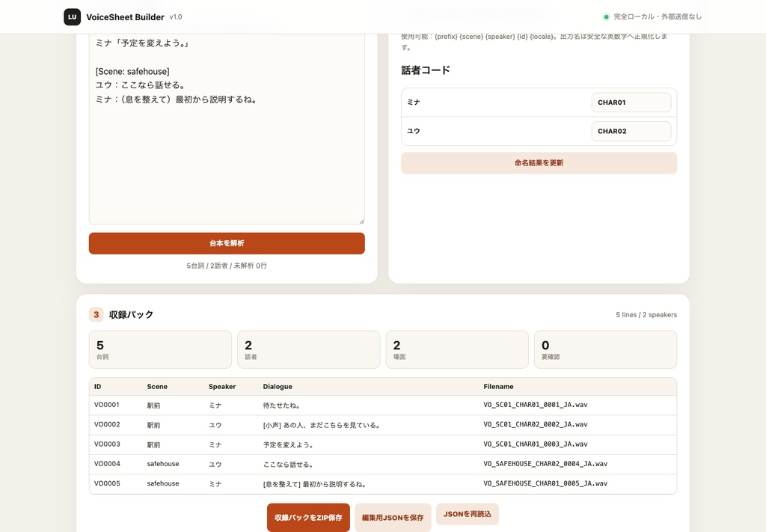Select row VO0002 ID cell
Viewport: 766px width, 532px height.
(107, 424)
